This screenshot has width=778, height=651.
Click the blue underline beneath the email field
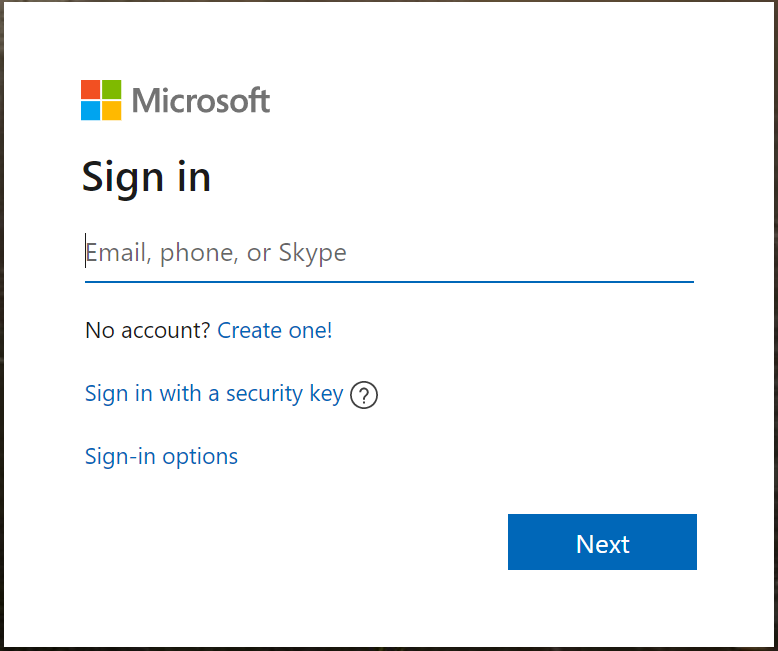pyautogui.click(x=389, y=281)
